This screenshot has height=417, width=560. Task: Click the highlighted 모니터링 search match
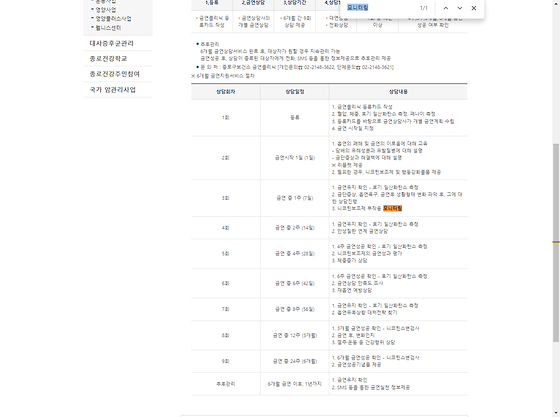click(392, 208)
